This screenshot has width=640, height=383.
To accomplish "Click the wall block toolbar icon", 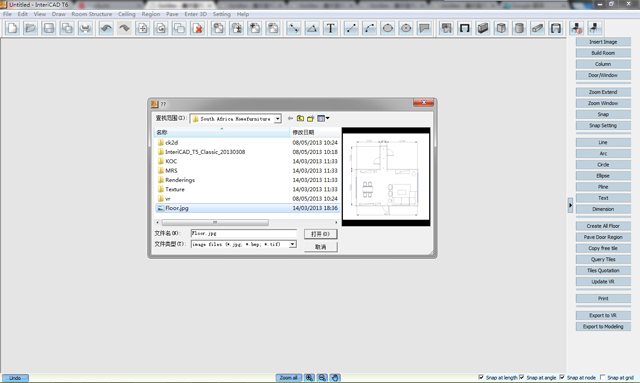I will [483, 28].
